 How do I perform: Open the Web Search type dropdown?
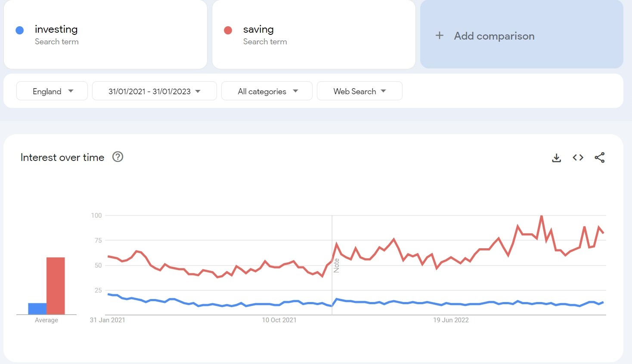(359, 91)
